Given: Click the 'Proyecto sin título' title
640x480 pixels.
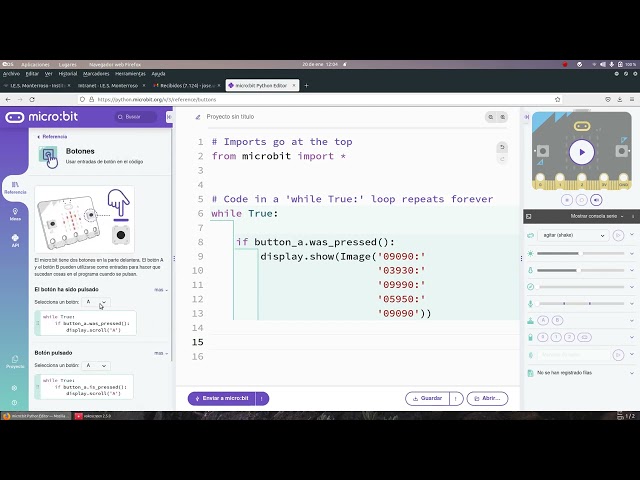Looking at the screenshot, I should click(x=230, y=117).
